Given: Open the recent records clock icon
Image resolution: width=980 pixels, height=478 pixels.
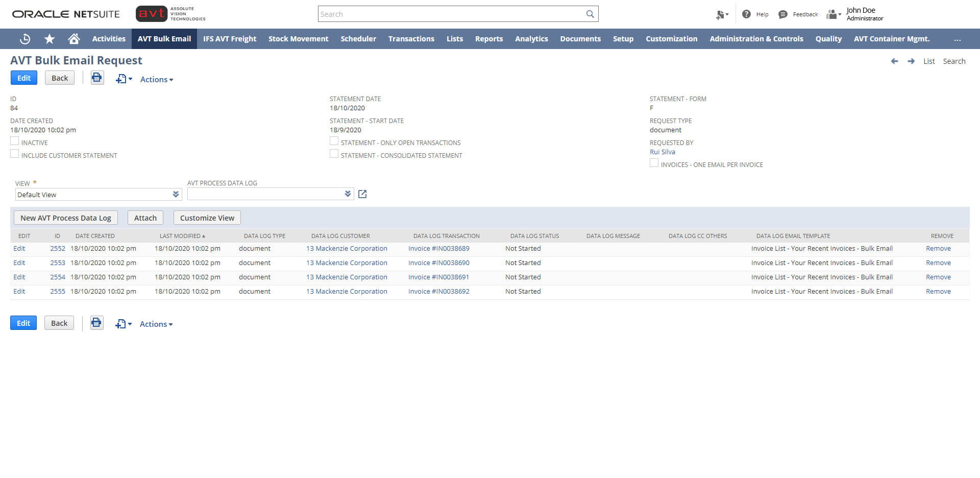Looking at the screenshot, I should (x=24, y=38).
